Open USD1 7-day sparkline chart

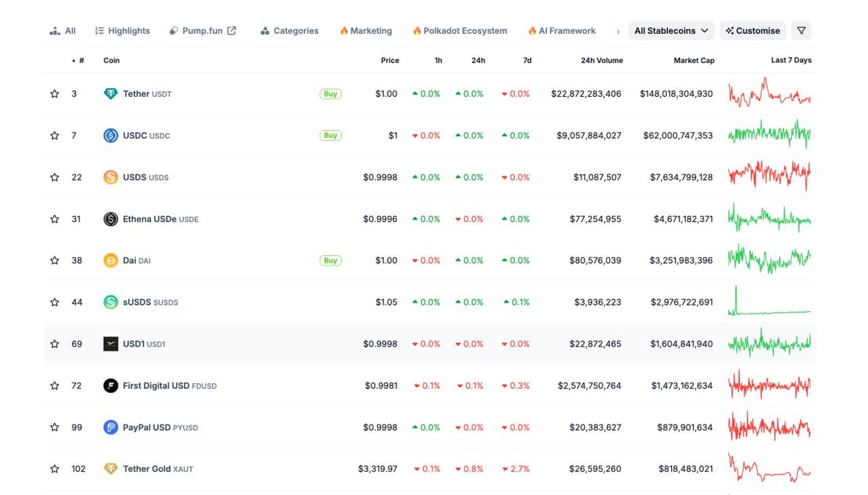coord(770,344)
